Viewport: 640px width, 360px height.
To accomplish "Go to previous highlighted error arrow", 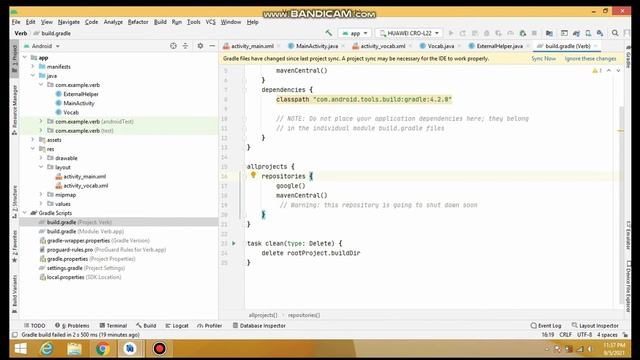I will pos(609,71).
